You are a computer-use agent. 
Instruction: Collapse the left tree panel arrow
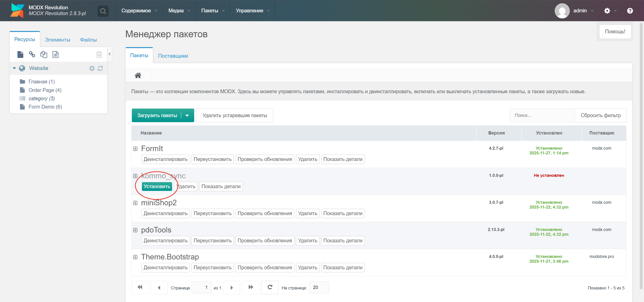[109, 54]
